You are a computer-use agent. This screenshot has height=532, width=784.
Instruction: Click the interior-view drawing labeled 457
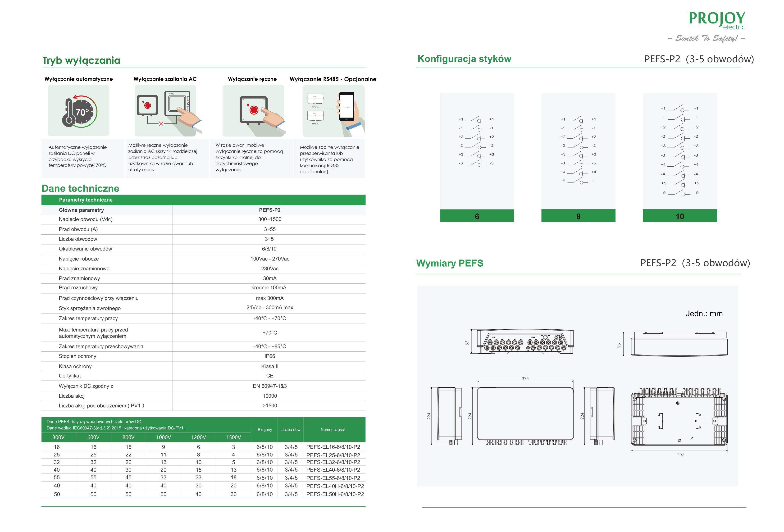pyautogui.click(x=679, y=417)
